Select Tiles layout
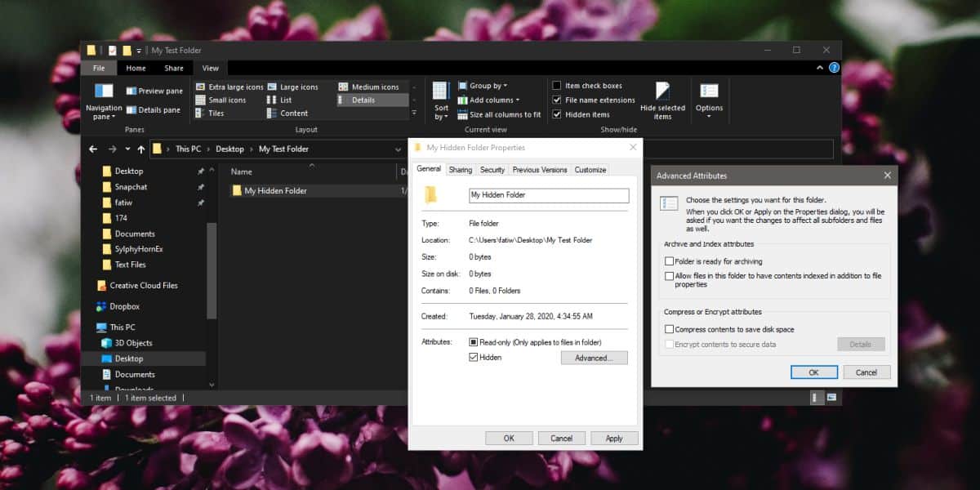 click(210, 114)
